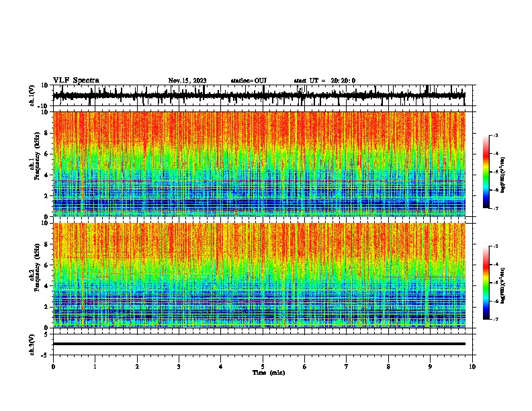Screen dimensions: 532x411
Task: Click the ch.3 black horizontal trace
Action: point(259,344)
